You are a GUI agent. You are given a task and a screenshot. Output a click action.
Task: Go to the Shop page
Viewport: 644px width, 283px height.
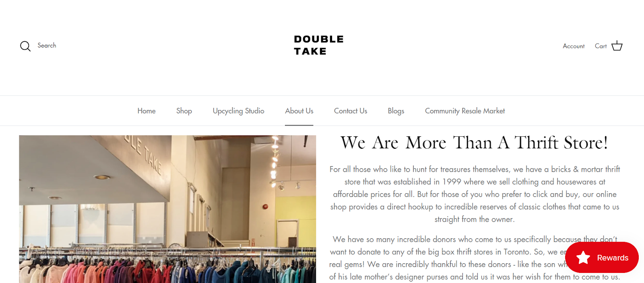[184, 111]
